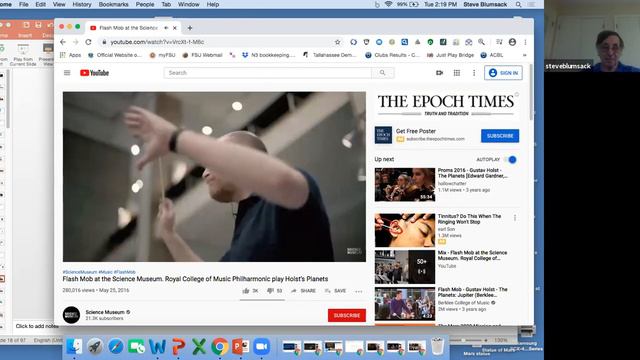This screenshot has height=360, width=640.
Task: Open the create video camera icon
Action: point(439,73)
